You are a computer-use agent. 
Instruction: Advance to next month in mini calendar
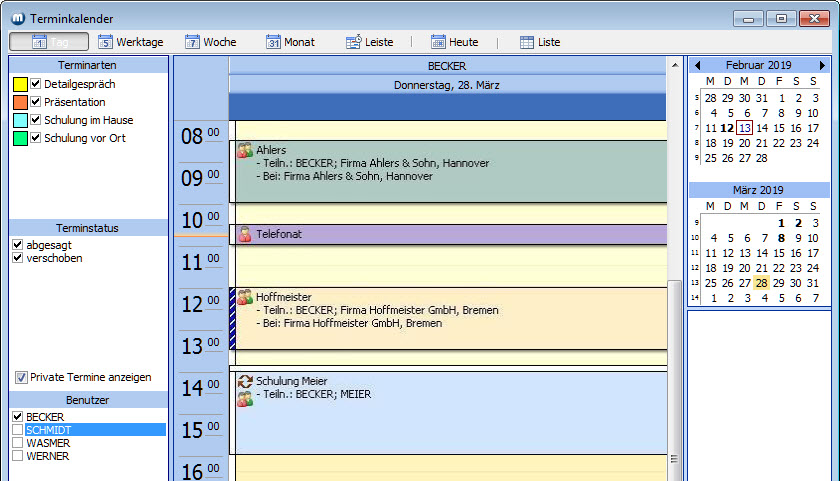point(822,65)
